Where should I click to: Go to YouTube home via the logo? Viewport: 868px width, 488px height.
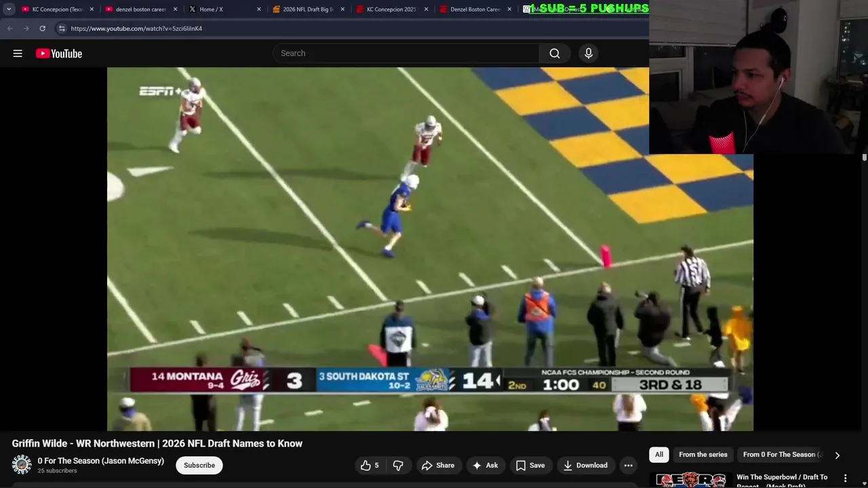pos(59,54)
